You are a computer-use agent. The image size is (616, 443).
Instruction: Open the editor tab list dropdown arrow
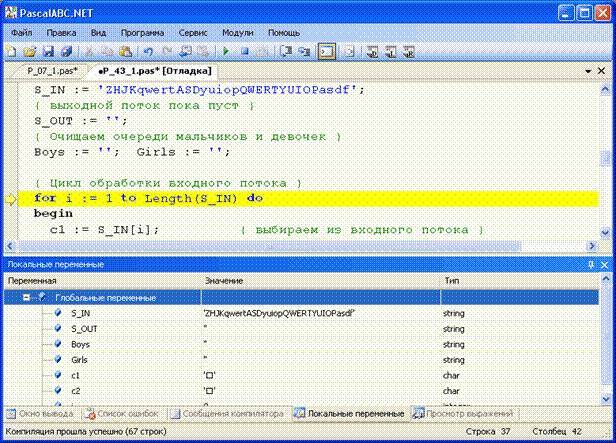pyautogui.click(x=588, y=71)
